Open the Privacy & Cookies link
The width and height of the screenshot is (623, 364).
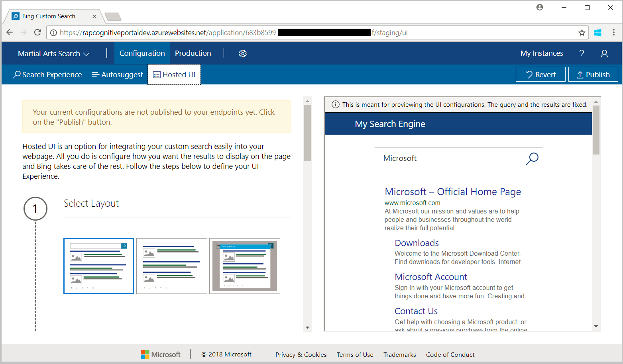point(301,354)
